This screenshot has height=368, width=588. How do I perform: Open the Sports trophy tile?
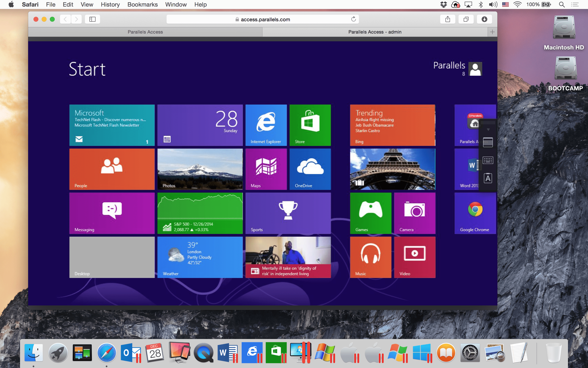[x=288, y=213]
